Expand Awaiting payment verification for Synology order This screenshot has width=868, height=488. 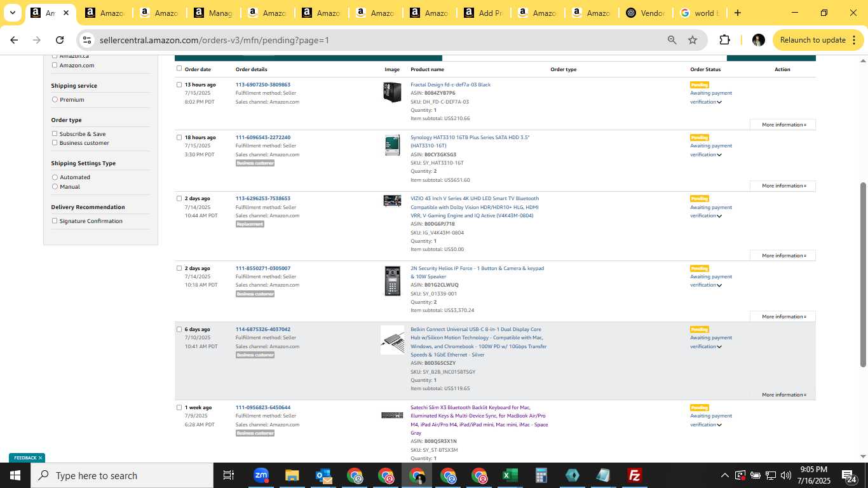tap(719, 155)
